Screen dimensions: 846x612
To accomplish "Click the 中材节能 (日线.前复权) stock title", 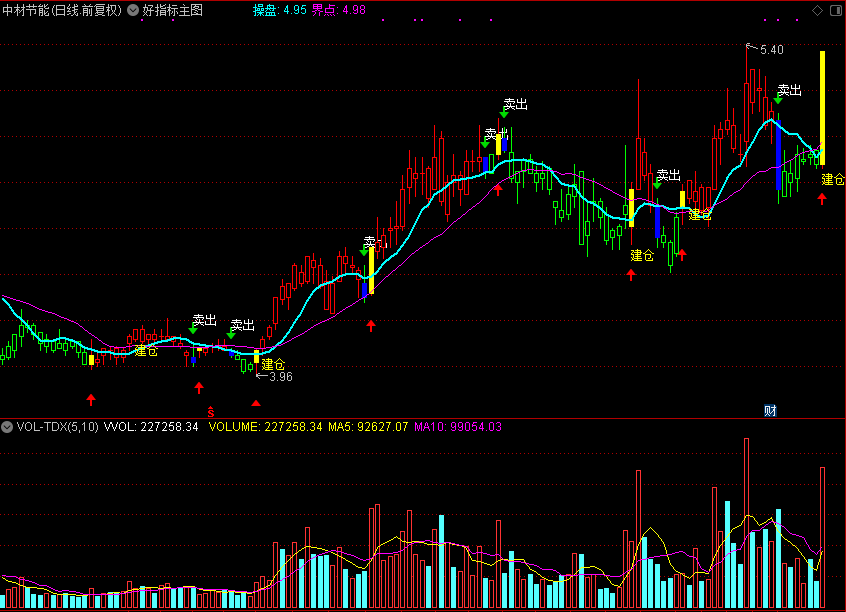I will click(x=61, y=10).
